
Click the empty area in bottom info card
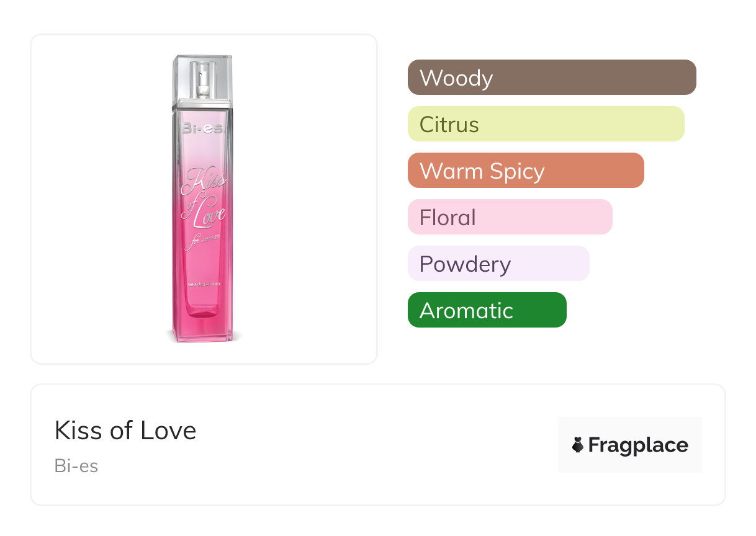coord(372,447)
